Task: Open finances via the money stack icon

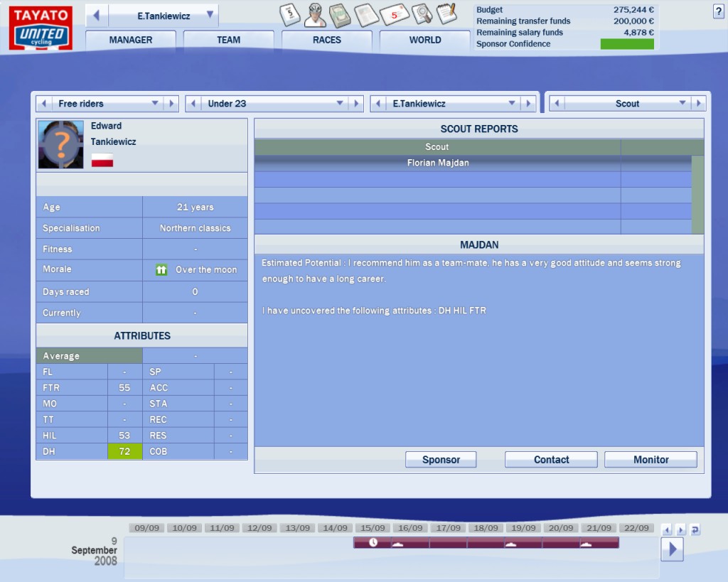Action: pyautogui.click(x=341, y=14)
